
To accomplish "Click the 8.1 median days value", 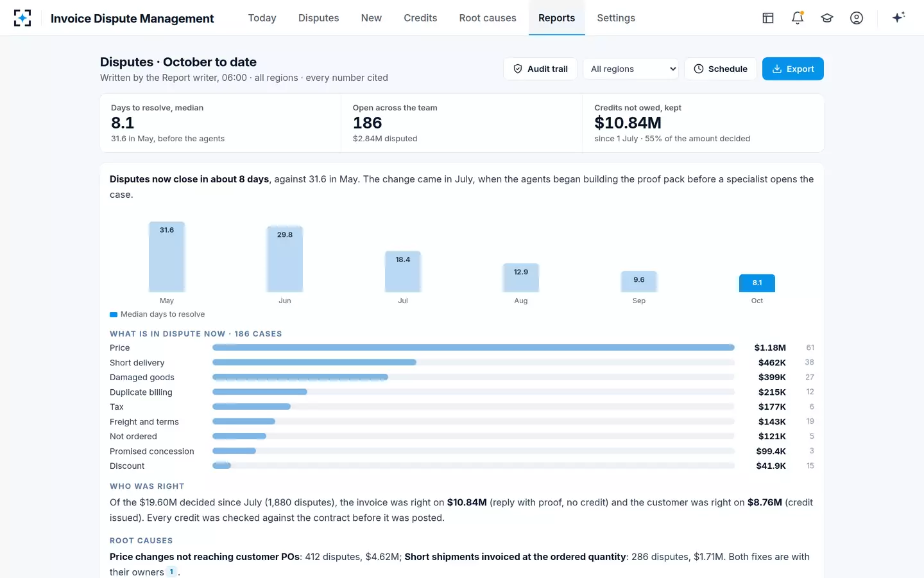I will 123,123.
